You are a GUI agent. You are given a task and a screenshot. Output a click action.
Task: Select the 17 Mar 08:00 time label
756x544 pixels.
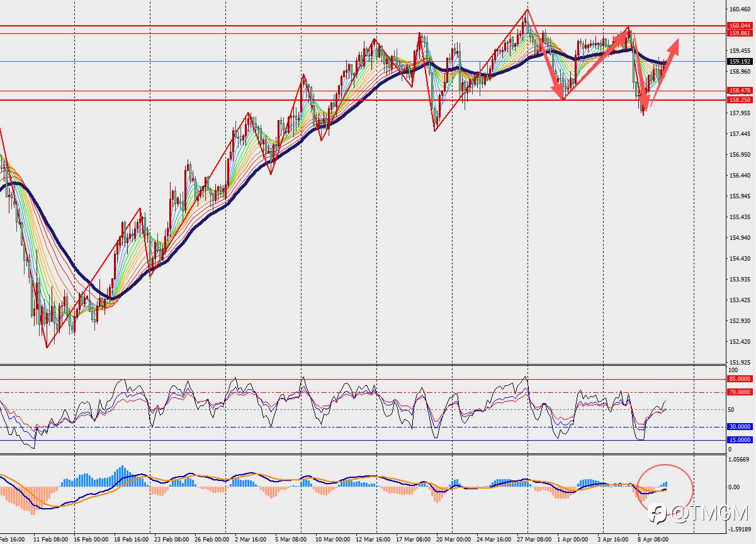(x=413, y=540)
